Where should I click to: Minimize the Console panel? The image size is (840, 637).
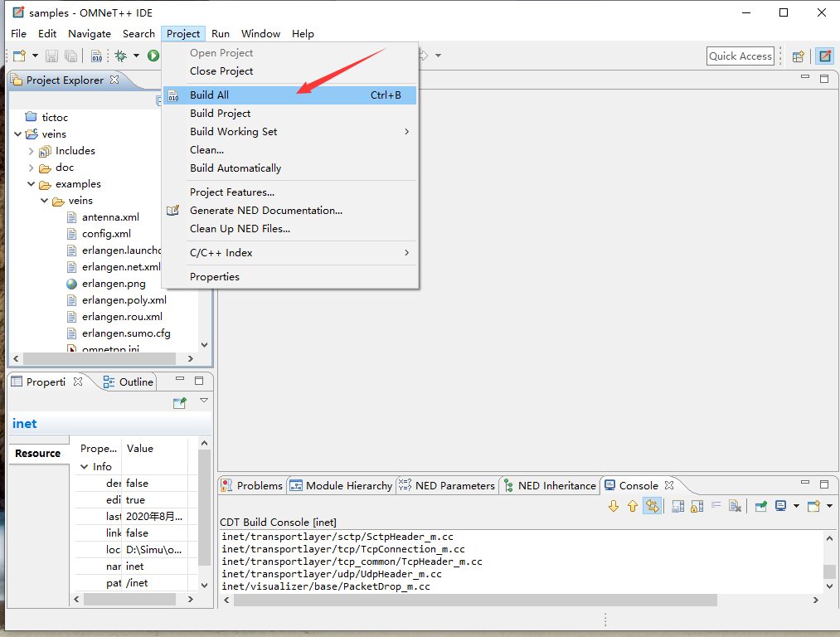coord(804,483)
